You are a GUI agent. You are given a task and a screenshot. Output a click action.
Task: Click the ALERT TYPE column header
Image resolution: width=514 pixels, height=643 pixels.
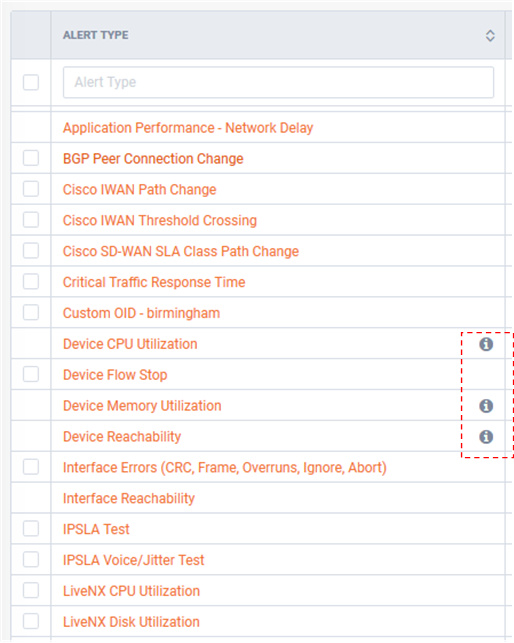(96, 35)
